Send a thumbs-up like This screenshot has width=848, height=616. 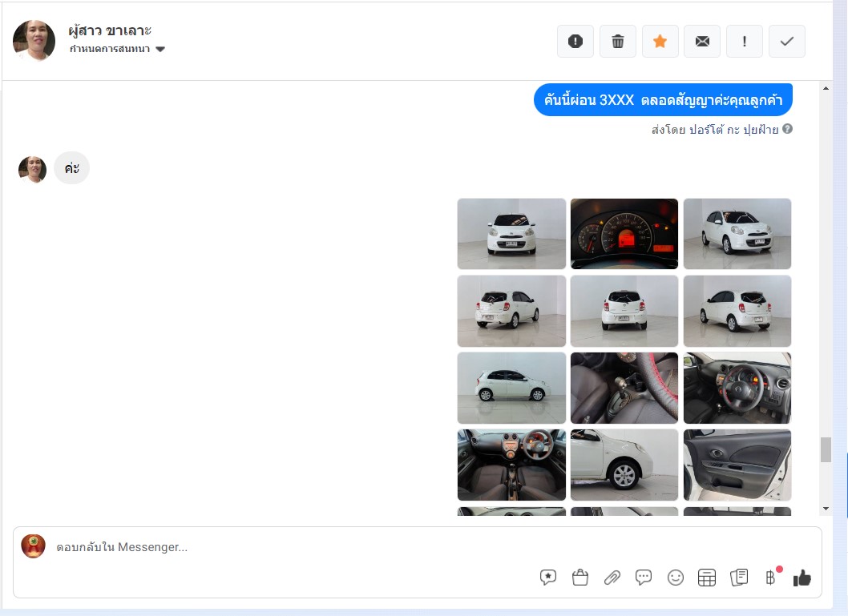click(802, 578)
